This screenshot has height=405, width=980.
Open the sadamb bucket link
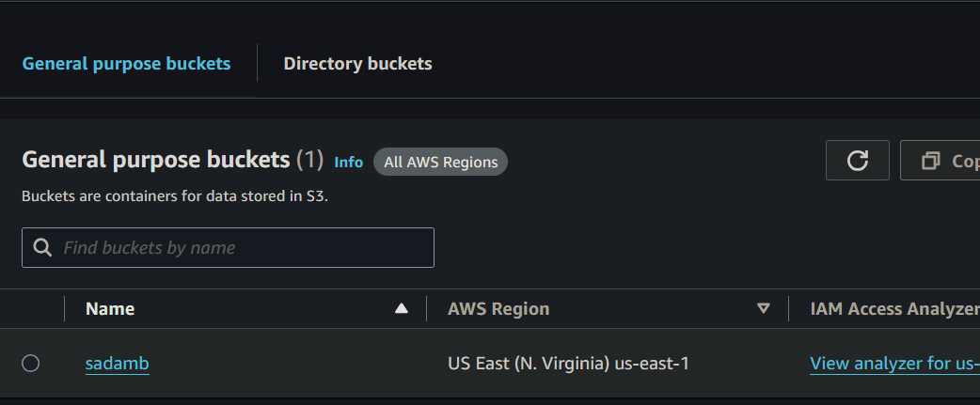tap(117, 363)
